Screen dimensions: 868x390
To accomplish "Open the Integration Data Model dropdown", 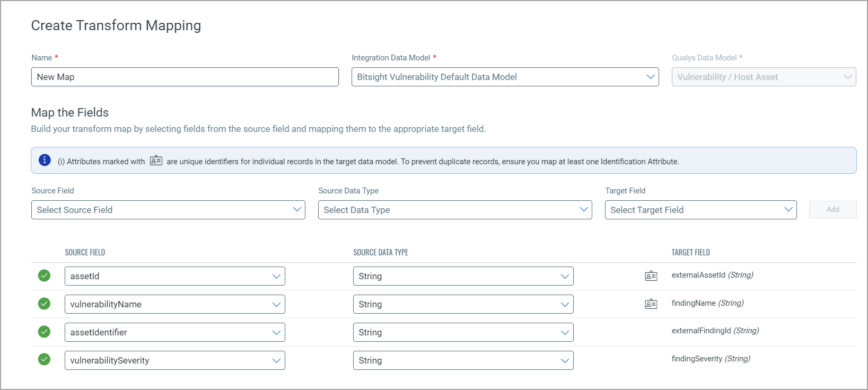I will [x=505, y=77].
